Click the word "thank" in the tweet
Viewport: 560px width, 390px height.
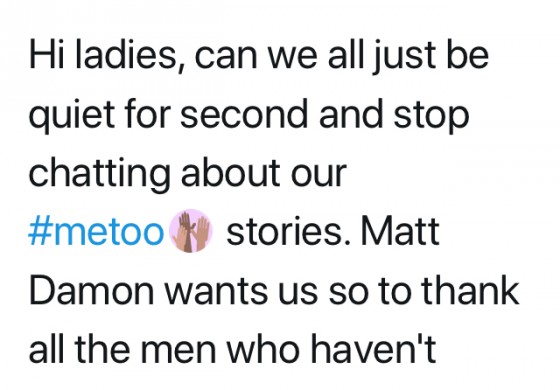point(470,291)
